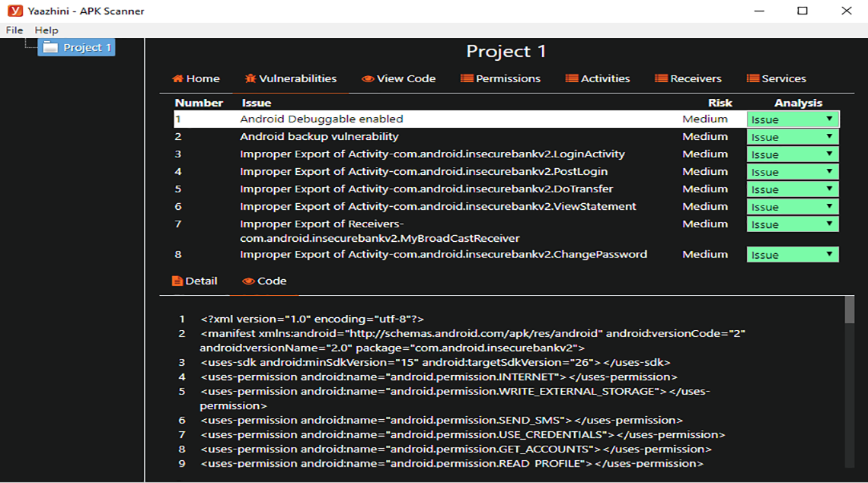Click the WRITE_EXTERNAL_STORAGE permission code line
The image size is (868, 483).
[x=455, y=399]
